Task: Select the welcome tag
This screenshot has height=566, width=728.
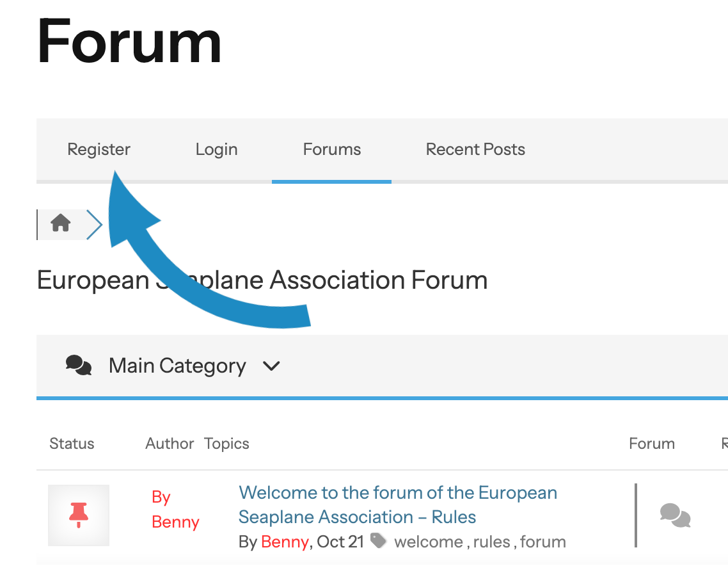Action: pyautogui.click(x=429, y=542)
